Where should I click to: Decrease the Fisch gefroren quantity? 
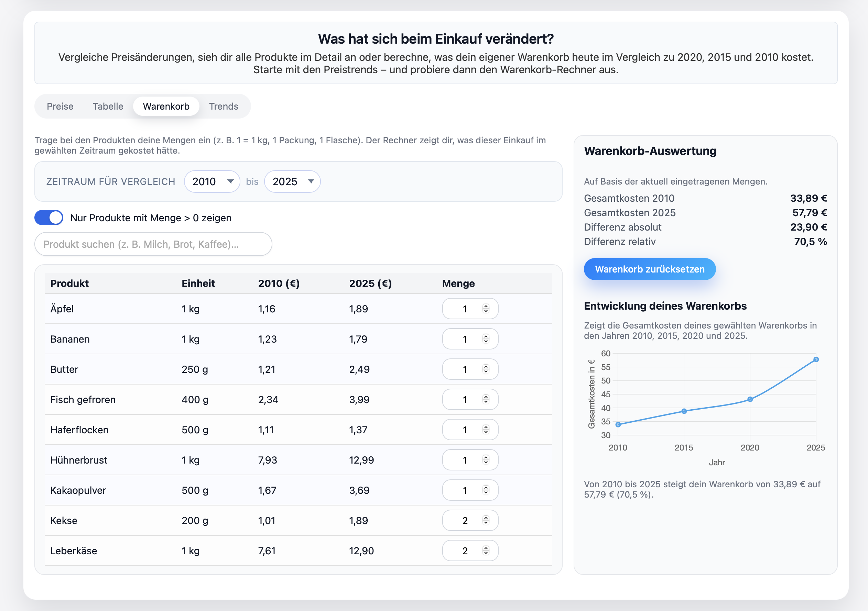(x=486, y=402)
